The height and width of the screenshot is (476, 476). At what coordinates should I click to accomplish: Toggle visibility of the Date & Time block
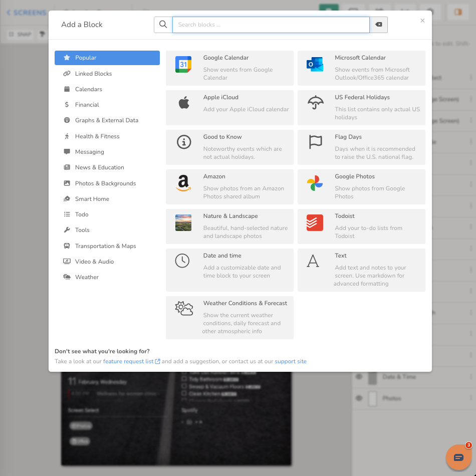point(359,377)
